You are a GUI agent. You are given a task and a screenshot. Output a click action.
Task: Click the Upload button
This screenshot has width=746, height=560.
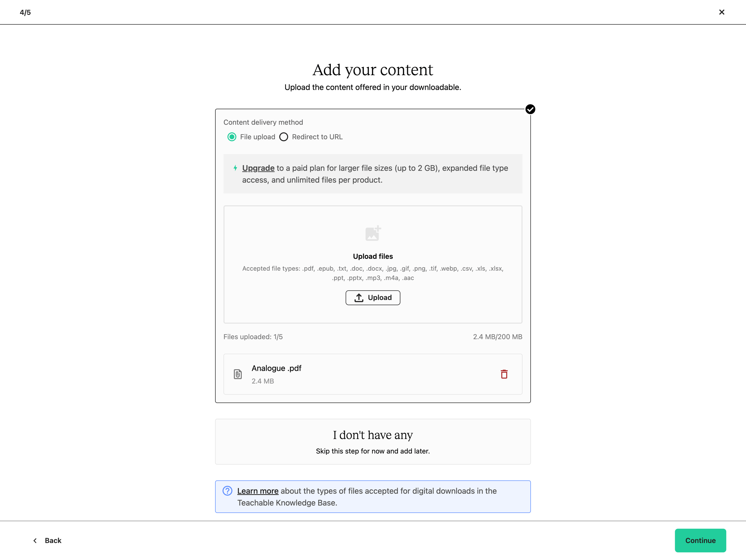(373, 298)
